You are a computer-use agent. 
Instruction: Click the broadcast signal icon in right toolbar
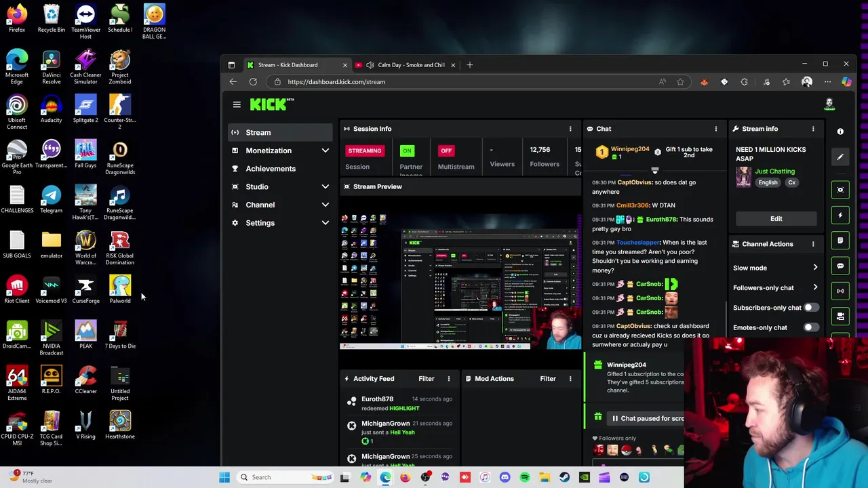click(840, 291)
